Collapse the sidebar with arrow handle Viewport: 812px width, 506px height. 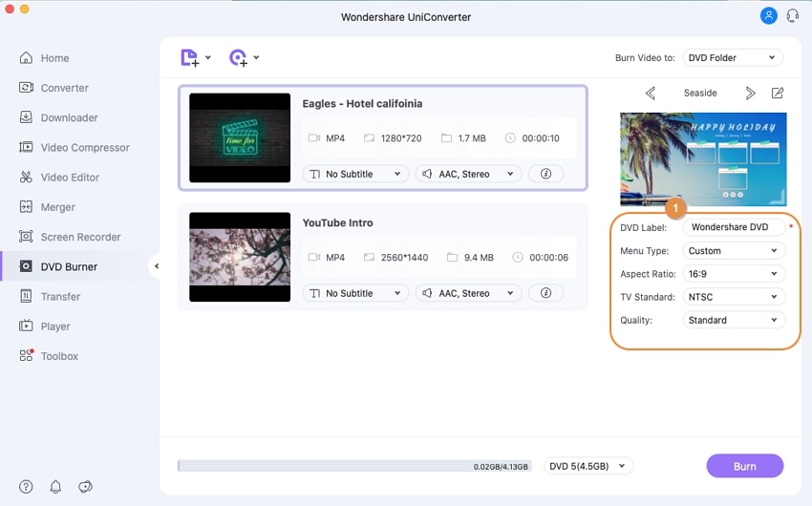[x=157, y=266]
